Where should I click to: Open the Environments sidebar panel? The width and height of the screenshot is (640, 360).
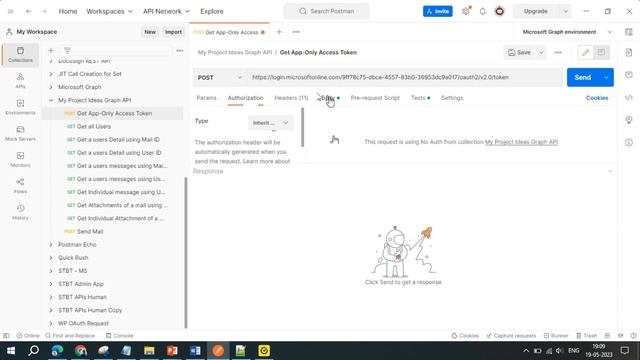coord(20,107)
